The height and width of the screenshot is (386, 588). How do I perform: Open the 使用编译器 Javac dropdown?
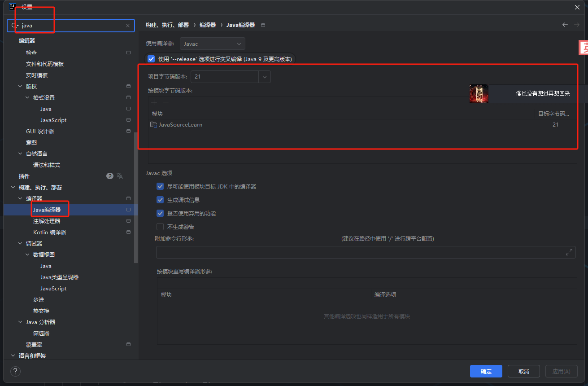click(213, 44)
